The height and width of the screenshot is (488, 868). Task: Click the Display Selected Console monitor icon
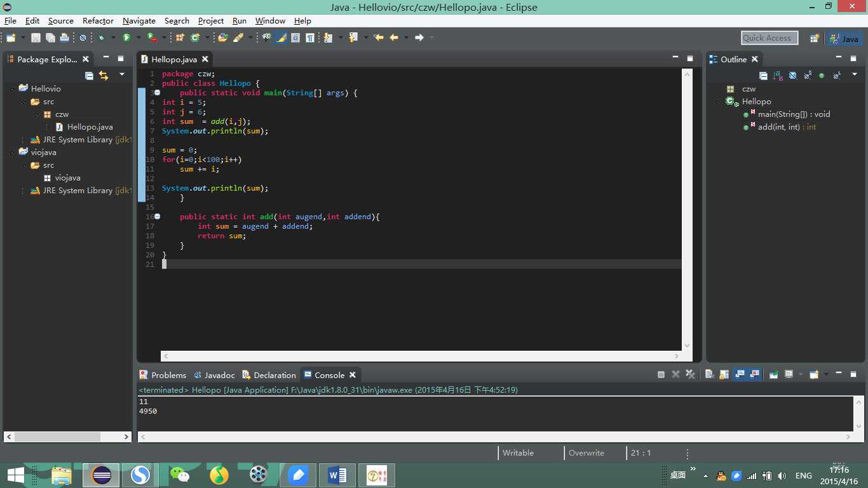(789, 374)
